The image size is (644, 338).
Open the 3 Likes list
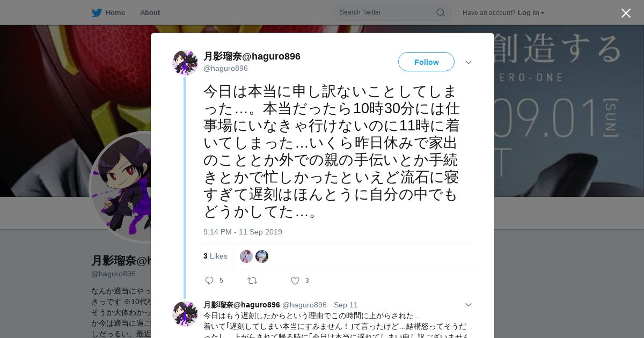215,256
